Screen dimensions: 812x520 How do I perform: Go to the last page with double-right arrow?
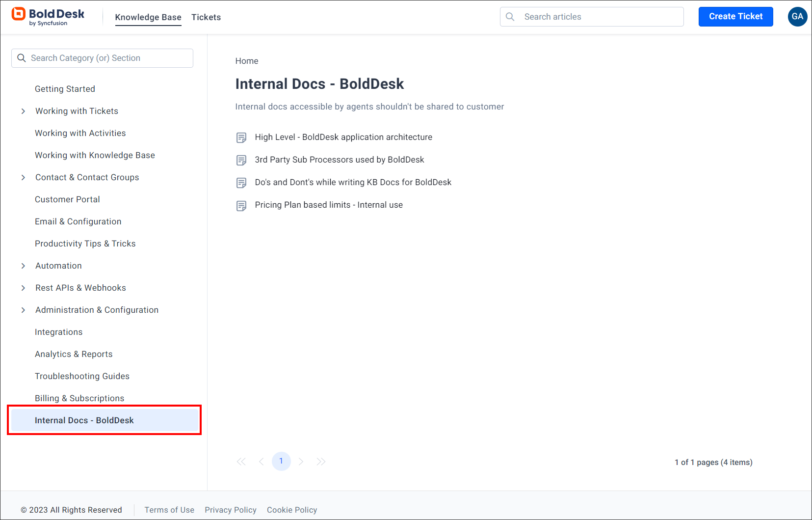point(321,462)
